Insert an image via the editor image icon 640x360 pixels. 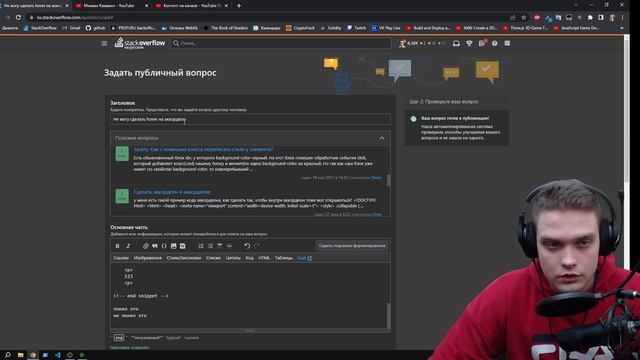coord(173,246)
